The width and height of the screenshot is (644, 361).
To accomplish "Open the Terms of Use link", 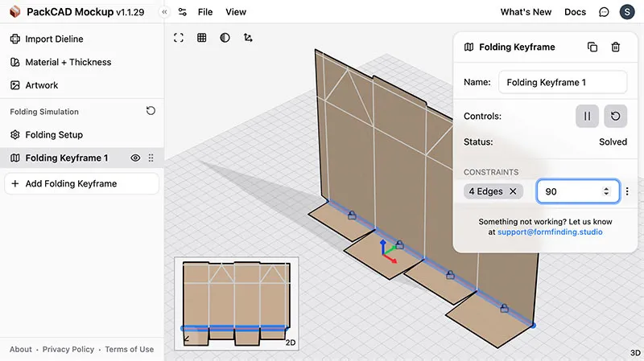I will pyautogui.click(x=130, y=349).
